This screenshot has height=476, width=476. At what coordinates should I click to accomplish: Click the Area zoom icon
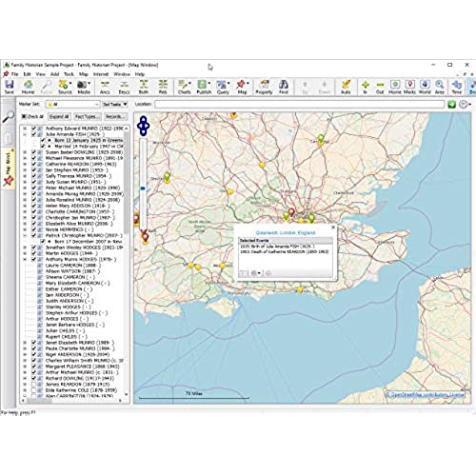click(440, 87)
